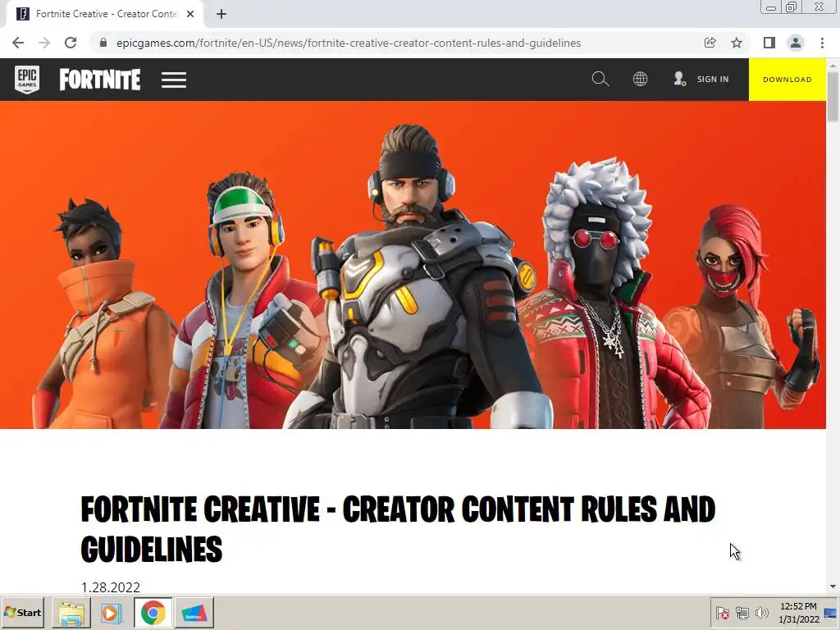The image size is (840, 630).
Task: Click the page vertical scrollbar thumb
Action: 833,97
